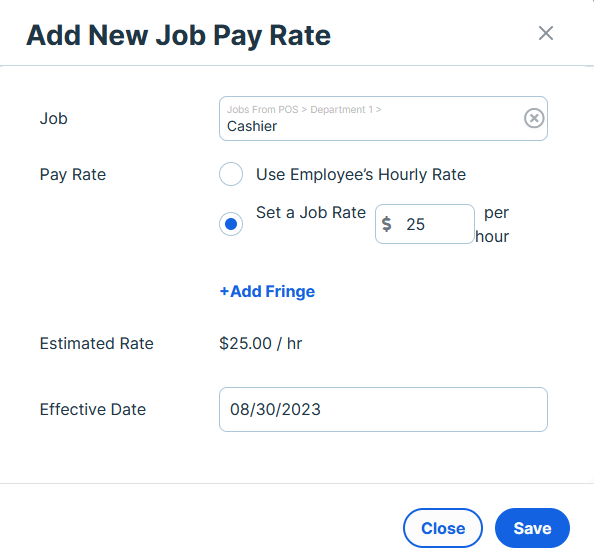This screenshot has height=557, width=594.
Task: Click the estimated rate value $25.00 / hr
Action: [x=260, y=343]
